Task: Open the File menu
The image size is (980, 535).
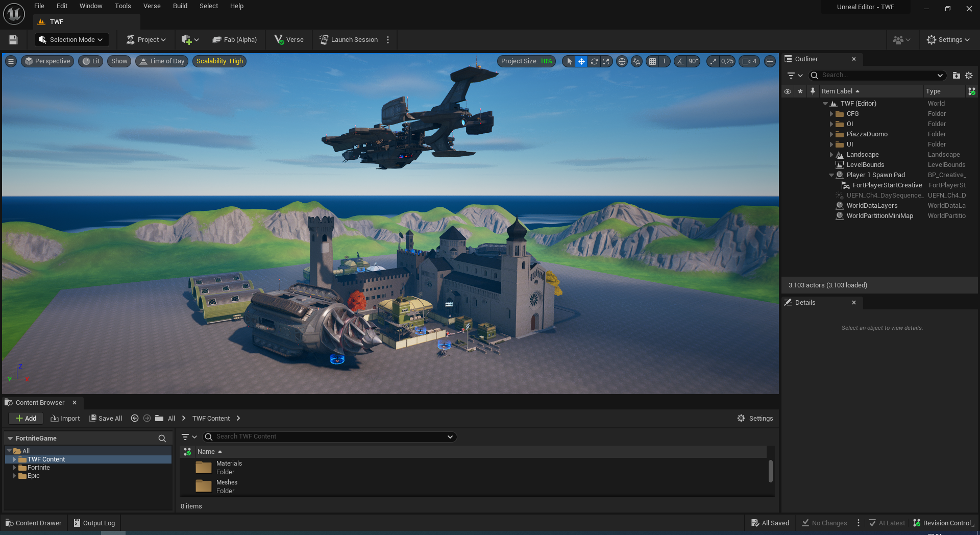Action: pos(39,6)
